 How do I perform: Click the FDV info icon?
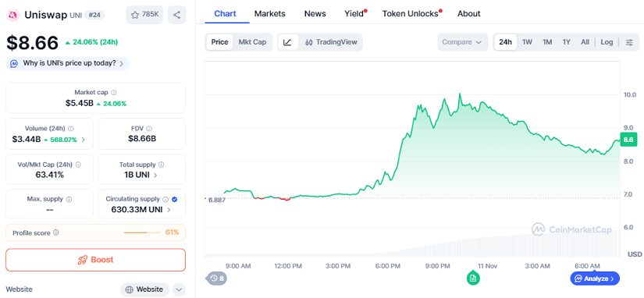coord(149,129)
